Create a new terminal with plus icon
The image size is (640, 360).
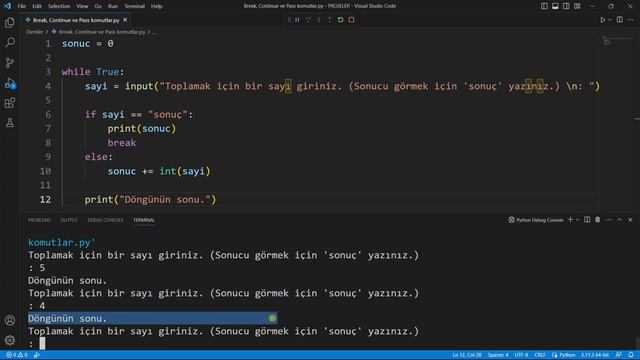pos(570,220)
